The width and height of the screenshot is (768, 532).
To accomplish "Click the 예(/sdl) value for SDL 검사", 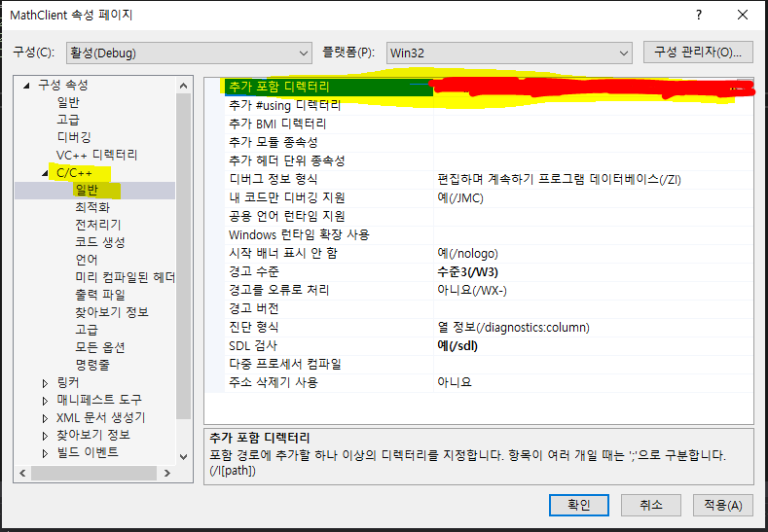I will (x=457, y=345).
